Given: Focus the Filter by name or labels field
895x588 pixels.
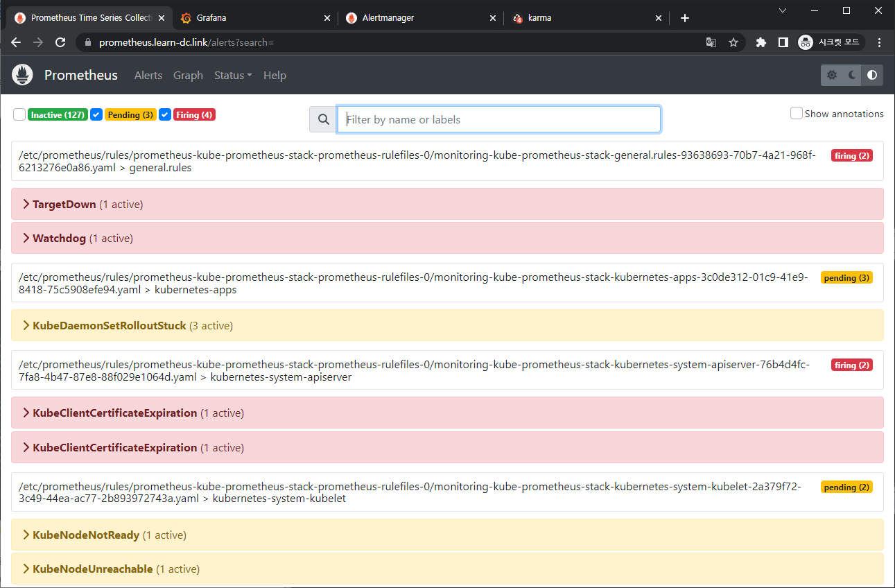Looking at the screenshot, I should point(498,119).
